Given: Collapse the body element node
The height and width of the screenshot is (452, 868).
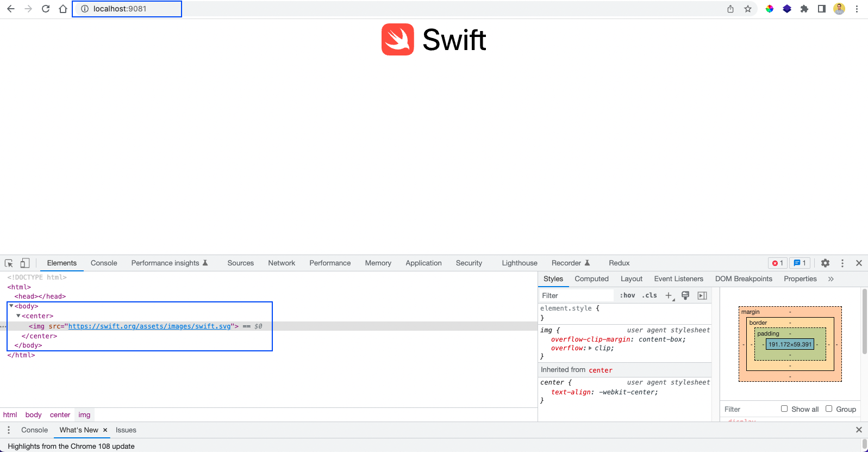Looking at the screenshot, I should click(x=11, y=306).
